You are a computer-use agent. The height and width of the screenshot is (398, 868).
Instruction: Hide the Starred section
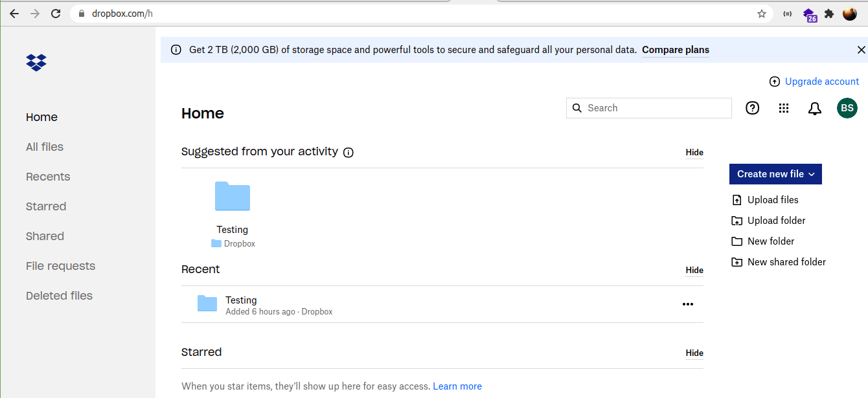(694, 353)
